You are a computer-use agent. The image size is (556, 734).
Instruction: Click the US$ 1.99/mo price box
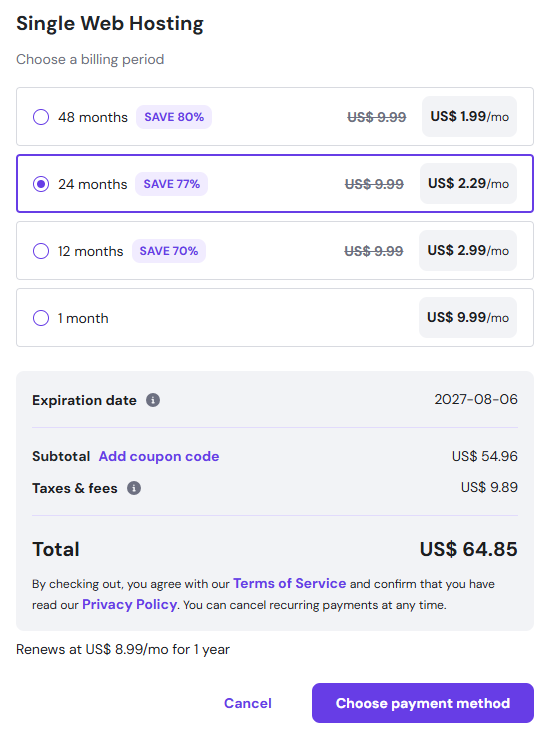469,117
